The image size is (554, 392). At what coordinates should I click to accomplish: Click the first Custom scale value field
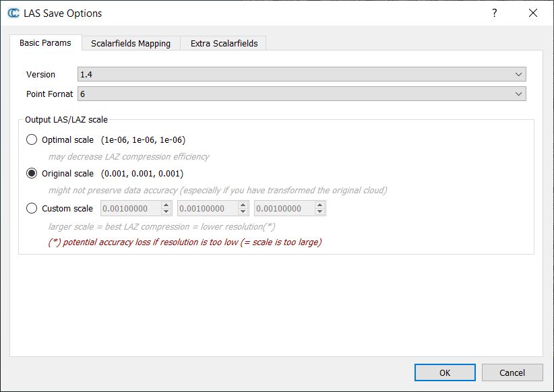pyautogui.click(x=130, y=208)
